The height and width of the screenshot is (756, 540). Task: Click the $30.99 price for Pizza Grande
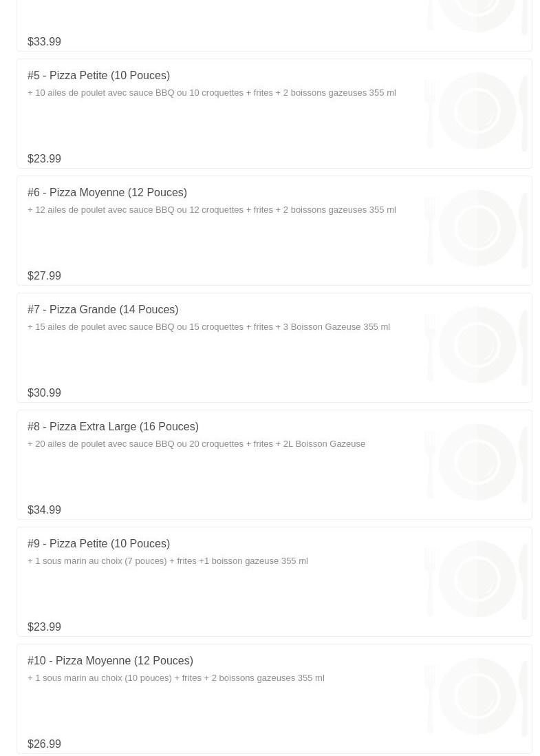(44, 393)
